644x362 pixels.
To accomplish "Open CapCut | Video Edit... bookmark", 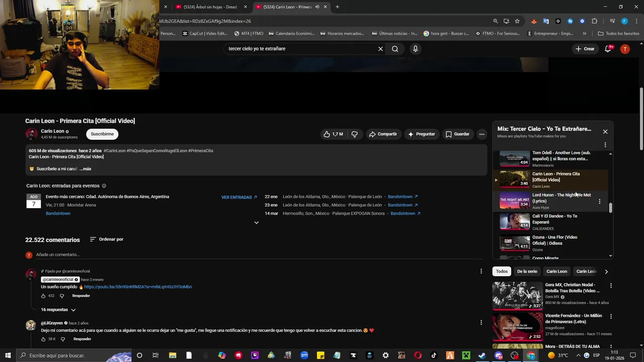I will click(x=205, y=34).
